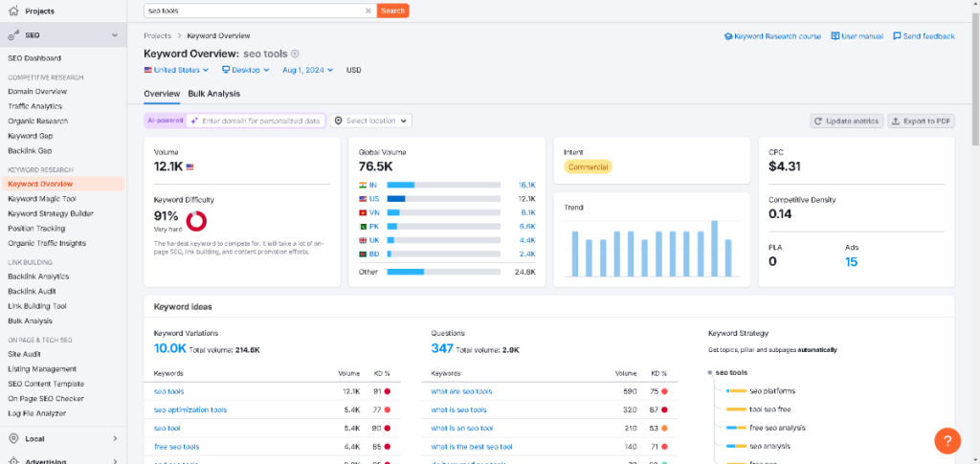Open the United States country dropdown
This screenshot has height=464, width=980.
(177, 70)
